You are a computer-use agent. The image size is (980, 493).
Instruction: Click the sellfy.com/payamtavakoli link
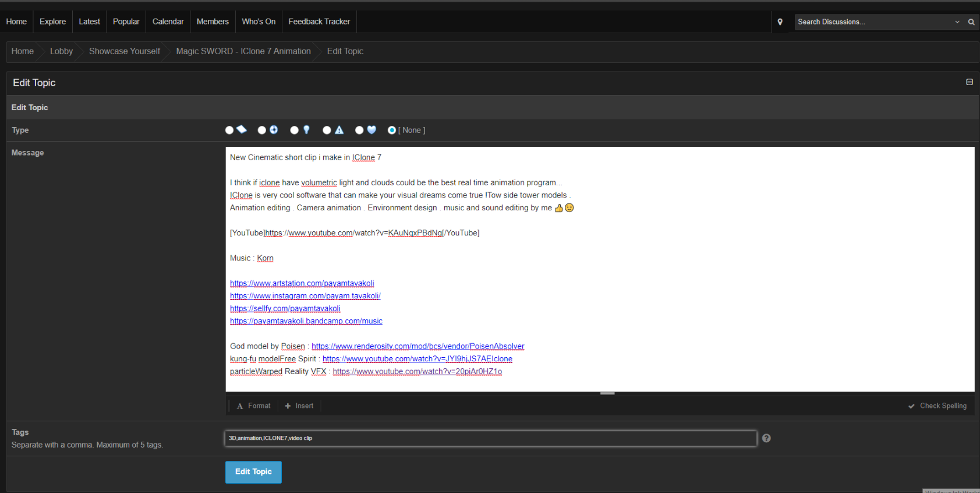(285, 309)
